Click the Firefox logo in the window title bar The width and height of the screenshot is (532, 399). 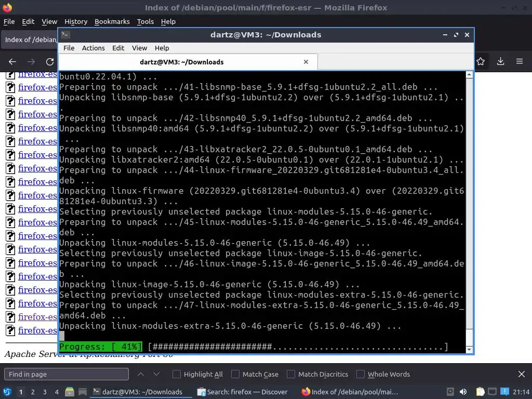[7, 7]
